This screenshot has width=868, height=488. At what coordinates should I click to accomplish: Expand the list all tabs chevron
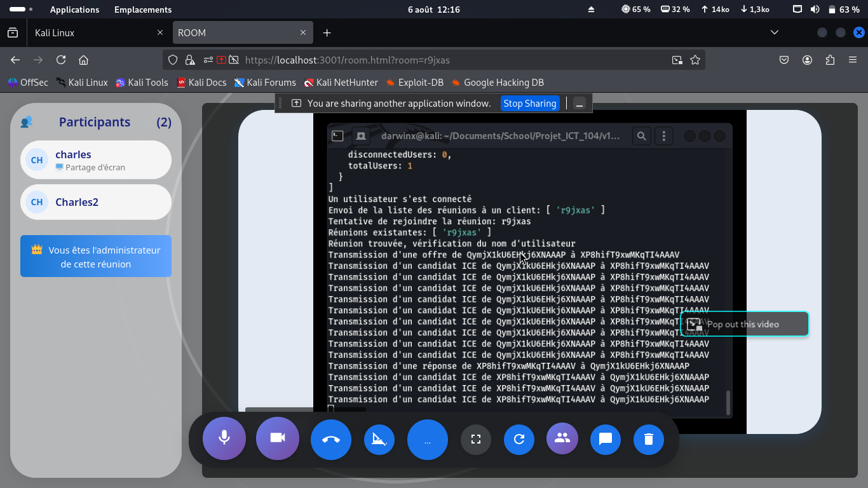click(774, 33)
